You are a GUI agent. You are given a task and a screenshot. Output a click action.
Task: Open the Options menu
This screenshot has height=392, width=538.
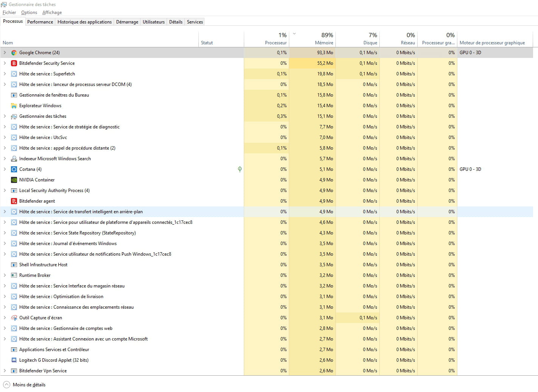tap(29, 12)
